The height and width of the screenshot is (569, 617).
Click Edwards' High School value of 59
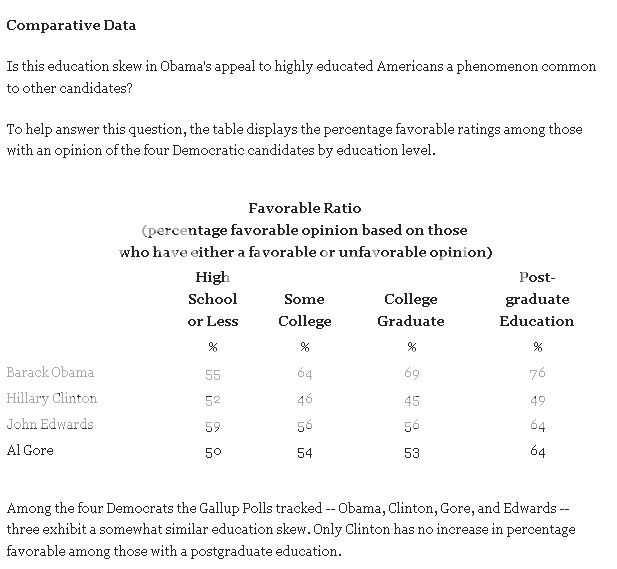coord(212,426)
